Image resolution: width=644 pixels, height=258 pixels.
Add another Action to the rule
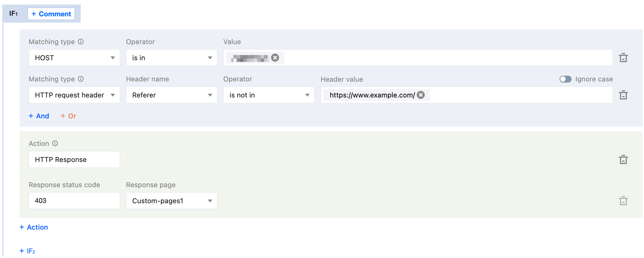34,227
